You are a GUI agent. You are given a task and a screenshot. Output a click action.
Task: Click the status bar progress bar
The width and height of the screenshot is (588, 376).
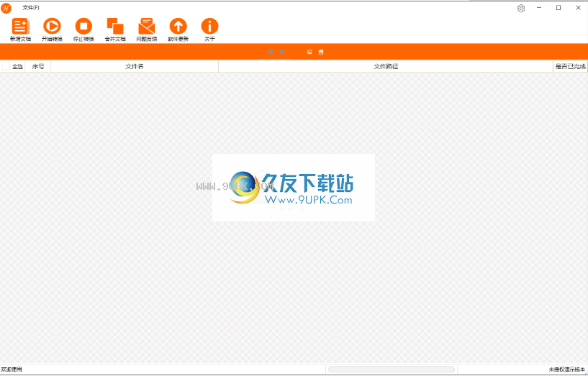pyautogui.click(x=391, y=370)
